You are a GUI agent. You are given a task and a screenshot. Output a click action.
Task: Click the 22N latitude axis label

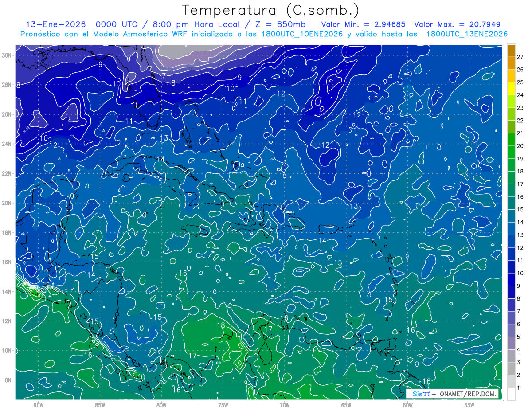[8, 173]
